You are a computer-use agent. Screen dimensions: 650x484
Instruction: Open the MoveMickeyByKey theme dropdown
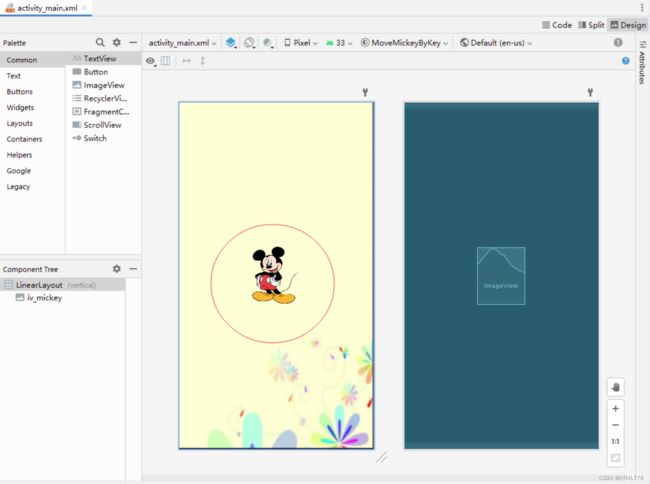pos(404,43)
